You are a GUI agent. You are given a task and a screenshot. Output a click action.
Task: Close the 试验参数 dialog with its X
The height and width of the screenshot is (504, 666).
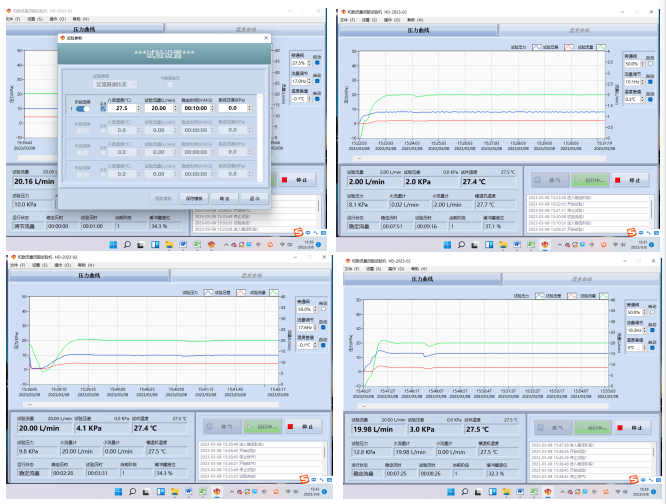pos(266,38)
